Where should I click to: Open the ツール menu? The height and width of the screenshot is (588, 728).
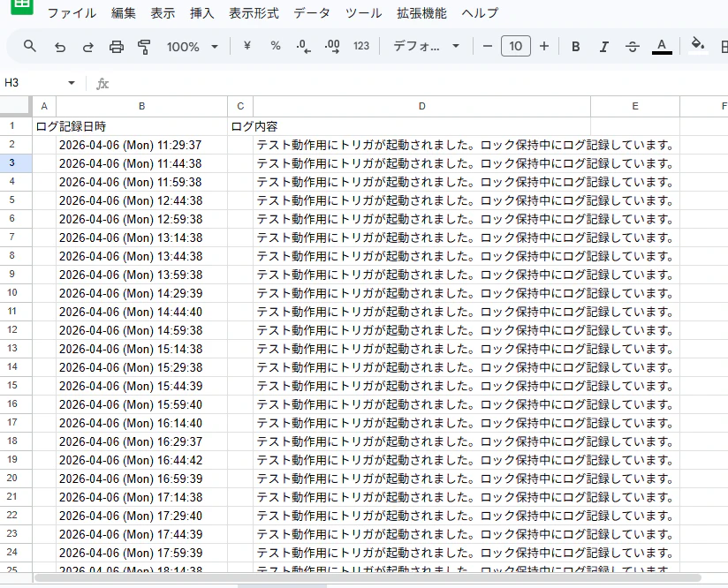[363, 13]
